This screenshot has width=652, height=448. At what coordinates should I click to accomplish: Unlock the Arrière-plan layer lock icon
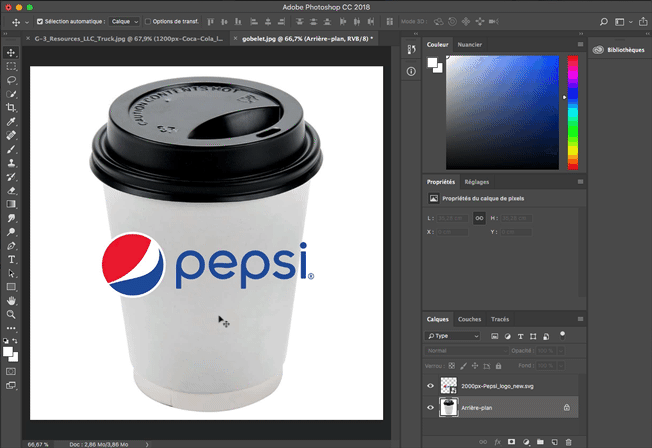(567, 408)
